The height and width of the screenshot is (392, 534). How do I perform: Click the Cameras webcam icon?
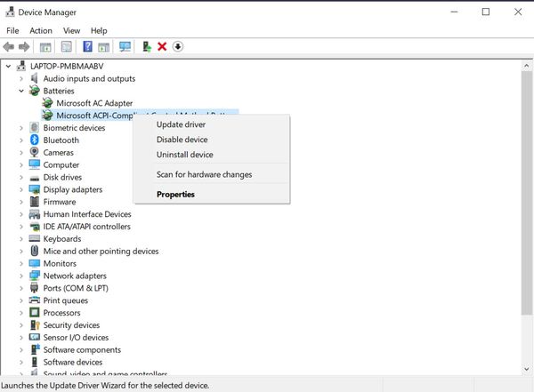coord(35,152)
